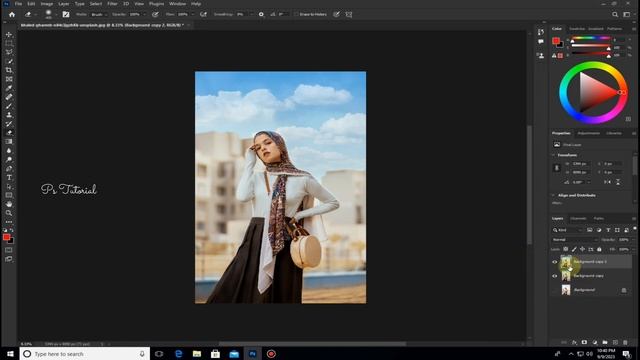Viewport: 640px width, 360px height.
Task: Select the Brush tool in toolbar
Action: click(9, 106)
